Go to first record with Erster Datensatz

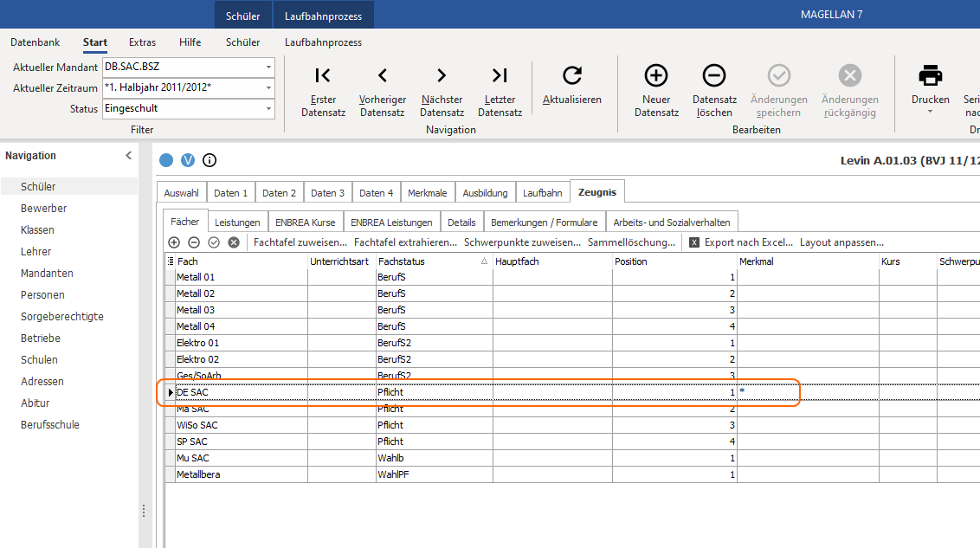pos(323,91)
